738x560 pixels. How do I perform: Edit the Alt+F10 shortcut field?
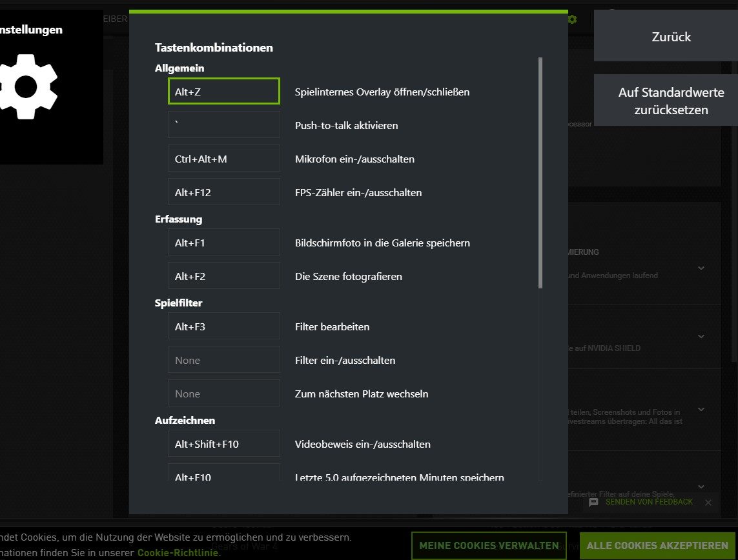pos(224,472)
